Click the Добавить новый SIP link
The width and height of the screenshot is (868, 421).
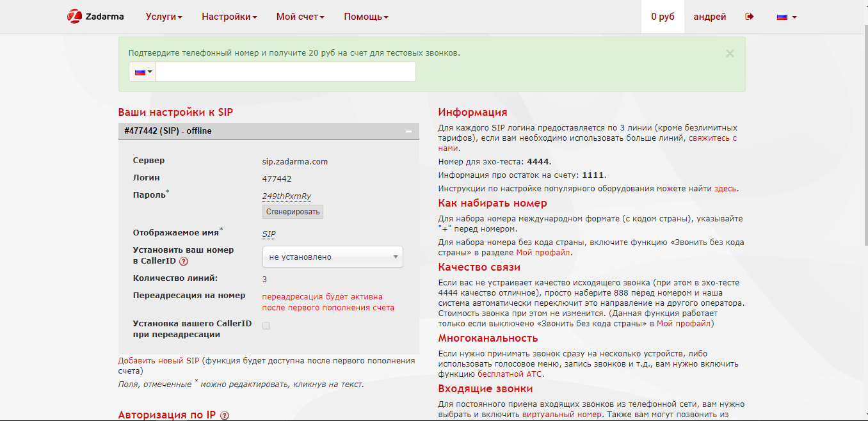[159, 361]
